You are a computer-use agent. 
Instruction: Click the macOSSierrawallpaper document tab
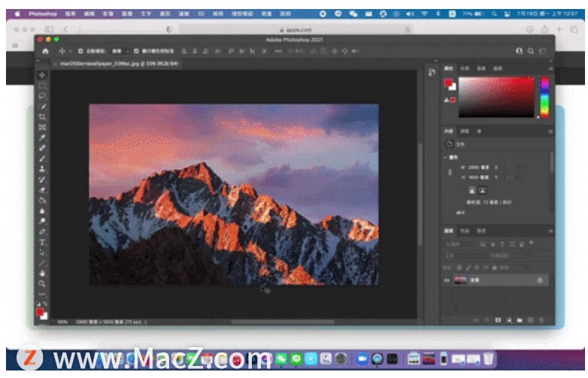click(119, 64)
